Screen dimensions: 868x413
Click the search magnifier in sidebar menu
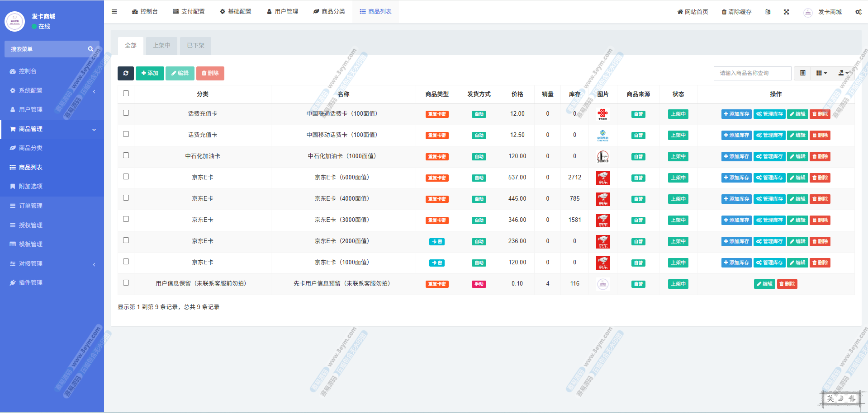click(x=90, y=49)
